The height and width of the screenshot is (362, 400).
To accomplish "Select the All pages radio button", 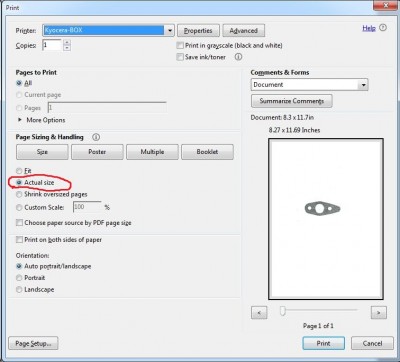I will tap(19, 83).
